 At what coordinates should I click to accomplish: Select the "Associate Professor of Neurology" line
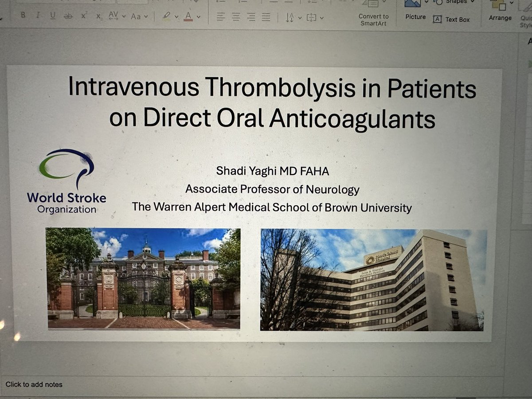272,189
